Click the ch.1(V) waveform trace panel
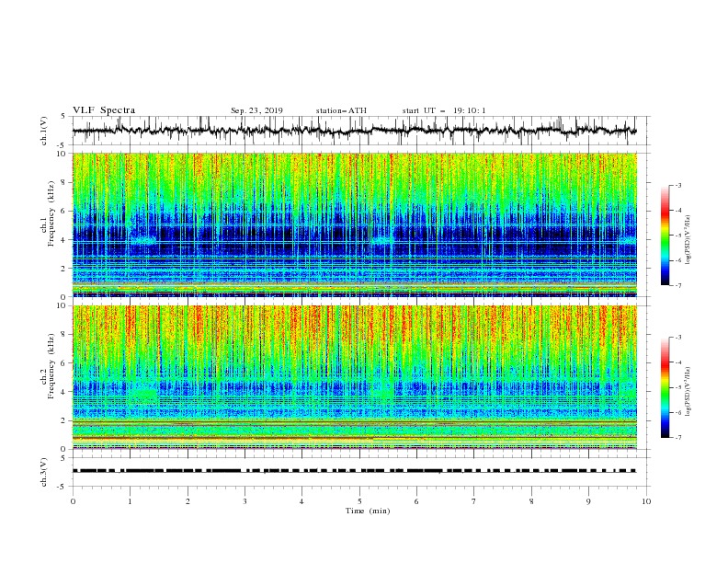This screenshot has width=728, height=563. coord(361,131)
